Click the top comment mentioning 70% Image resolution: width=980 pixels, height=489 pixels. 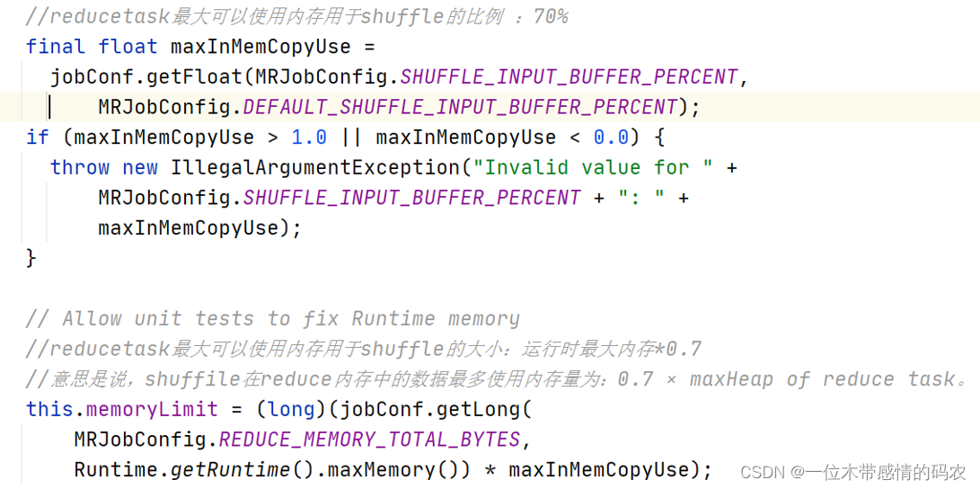(x=296, y=16)
